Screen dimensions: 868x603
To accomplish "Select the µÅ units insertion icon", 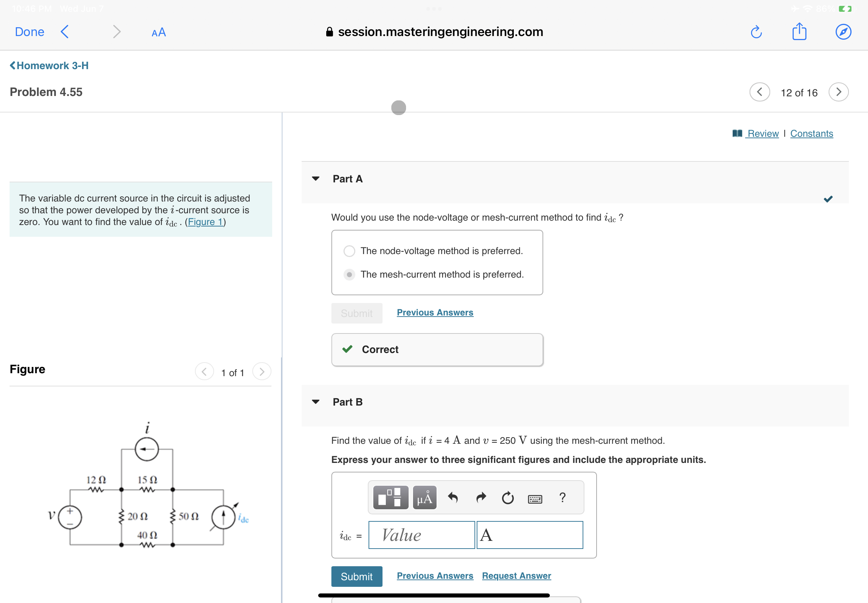I will [x=424, y=497].
